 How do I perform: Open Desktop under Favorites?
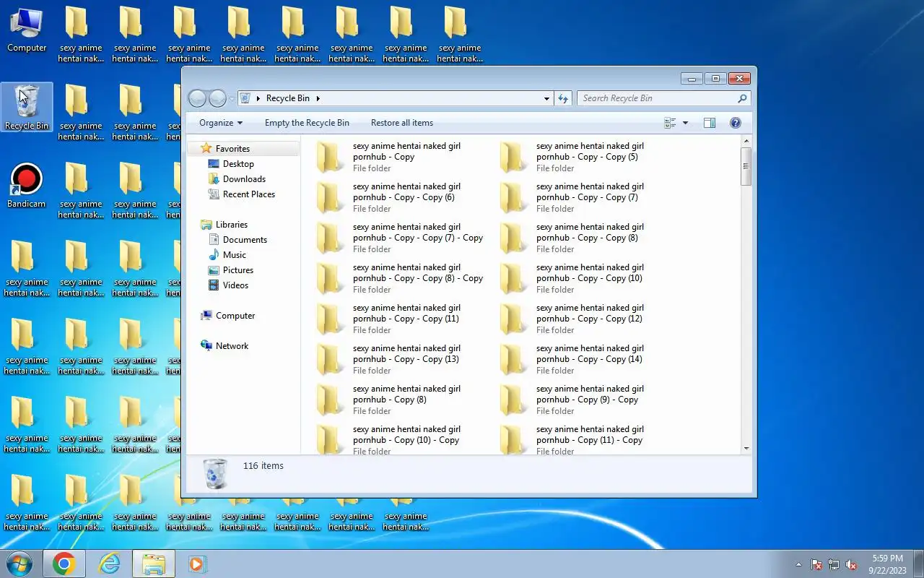pos(238,164)
